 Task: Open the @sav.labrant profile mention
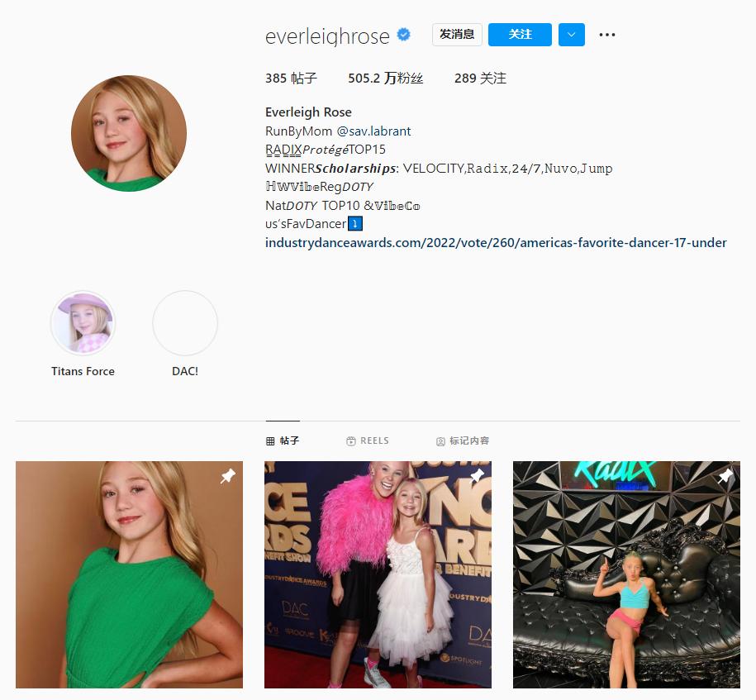(373, 131)
